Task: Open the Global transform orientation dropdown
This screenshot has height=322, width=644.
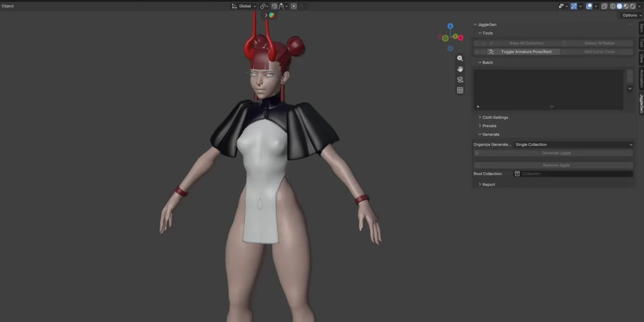Action: [244, 6]
